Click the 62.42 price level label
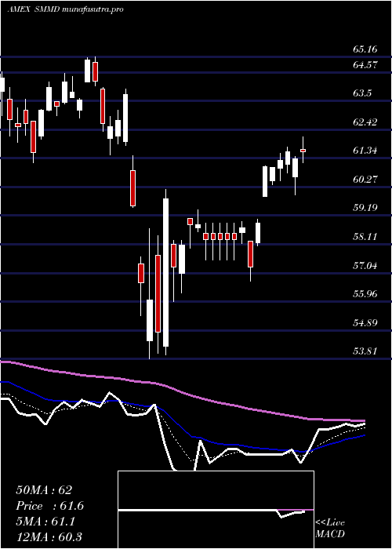 pos(365,122)
